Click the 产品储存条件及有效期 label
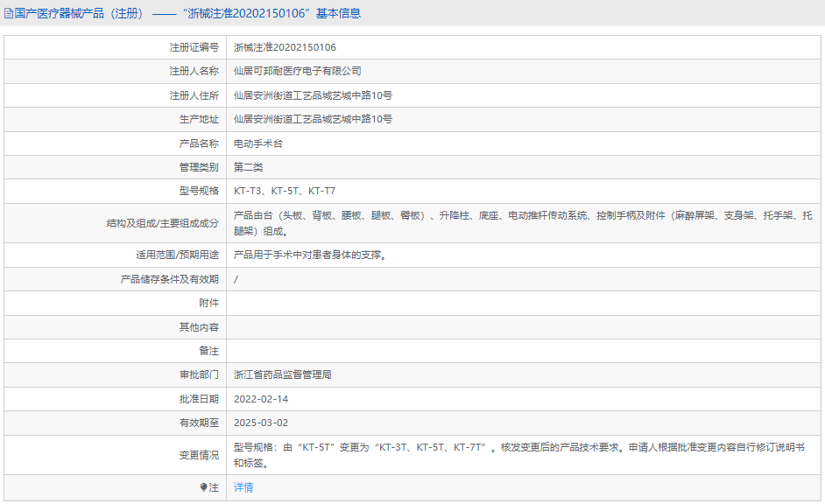This screenshot has height=504, width=825. (169, 279)
